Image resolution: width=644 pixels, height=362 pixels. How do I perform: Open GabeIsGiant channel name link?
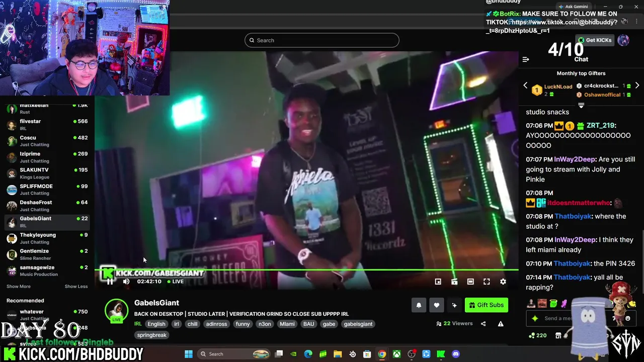[156, 303]
